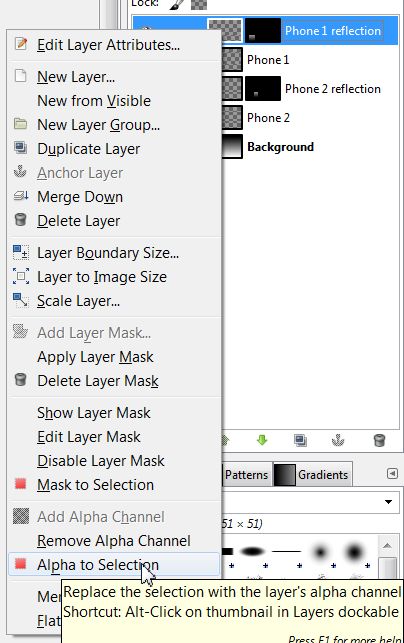Click the duplicate layer icon below layers list
404x643 pixels.
pos(300,441)
